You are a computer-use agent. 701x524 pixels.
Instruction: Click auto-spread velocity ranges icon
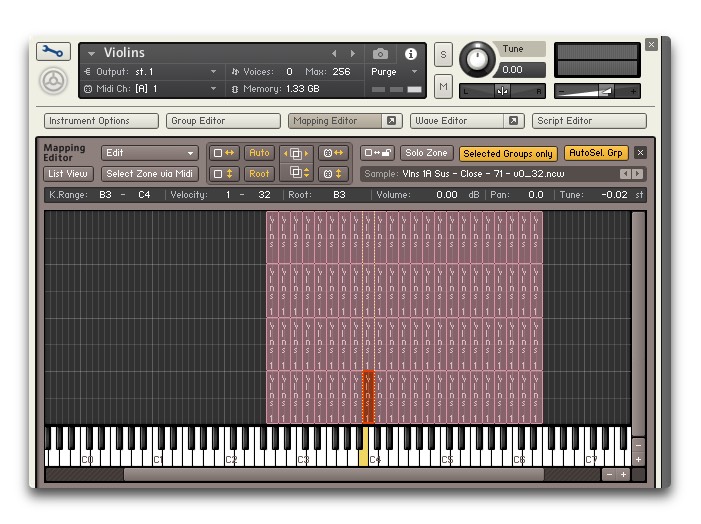(334, 173)
